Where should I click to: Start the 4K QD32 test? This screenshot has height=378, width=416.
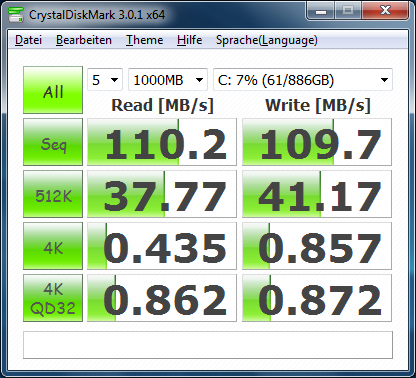pos(53,298)
